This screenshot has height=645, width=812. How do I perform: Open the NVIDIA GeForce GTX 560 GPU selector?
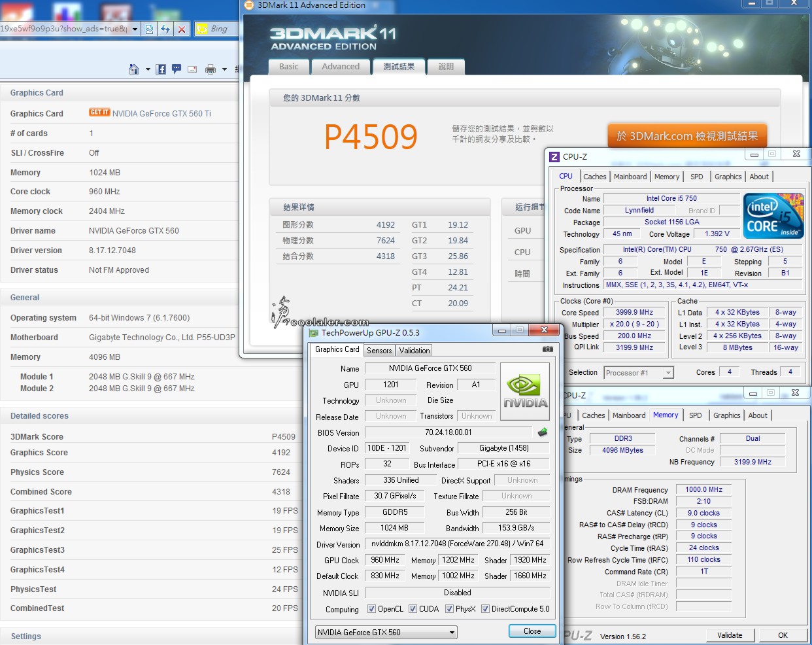click(386, 633)
